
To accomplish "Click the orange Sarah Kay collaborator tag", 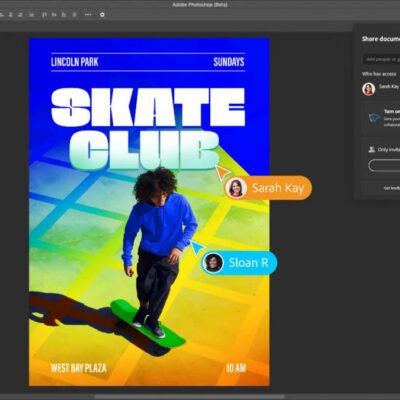I will point(268,188).
